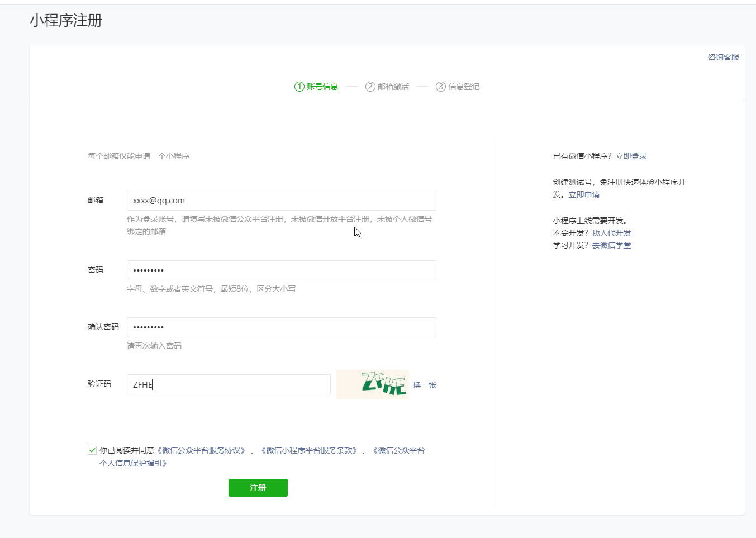756x538 pixels.
Task: Focus the 确认密码 confirm password field
Action: click(281, 327)
